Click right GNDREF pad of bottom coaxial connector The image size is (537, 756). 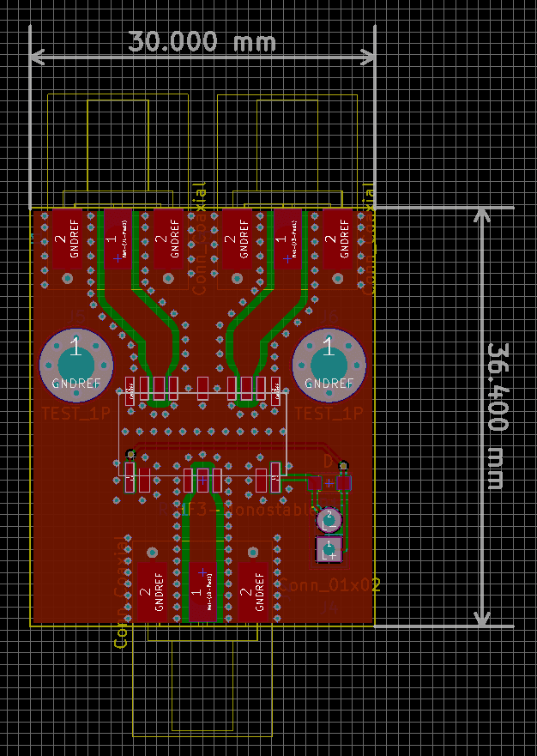click(253, 592)
